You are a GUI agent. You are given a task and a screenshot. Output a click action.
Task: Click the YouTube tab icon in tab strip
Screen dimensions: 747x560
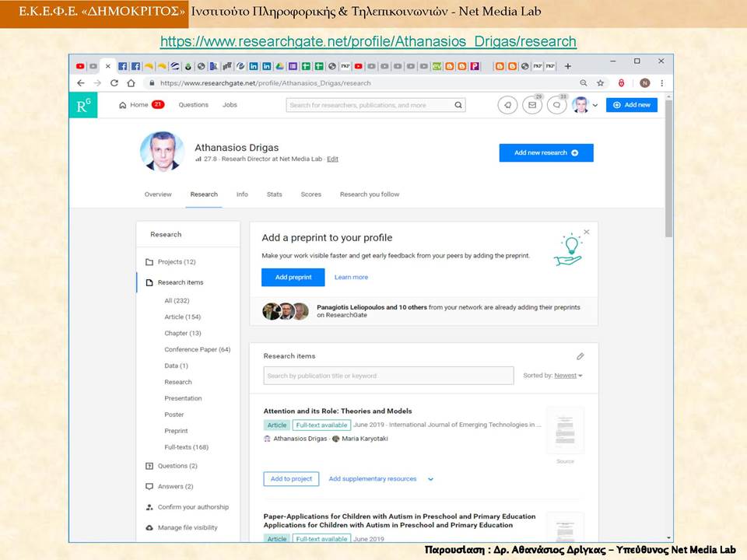(80, 66)
